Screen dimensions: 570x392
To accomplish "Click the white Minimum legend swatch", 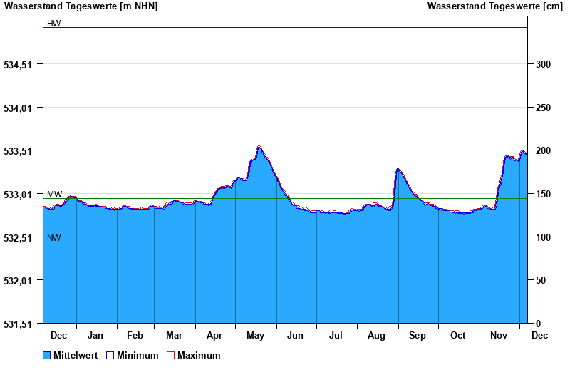I will 110,356.
